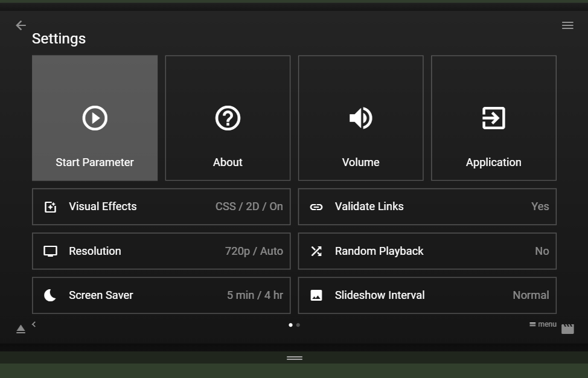The height and width of the screenshot is (378, 588).
Task: Change Slideshow Interval from Normal
Action: tap(427, 295)
